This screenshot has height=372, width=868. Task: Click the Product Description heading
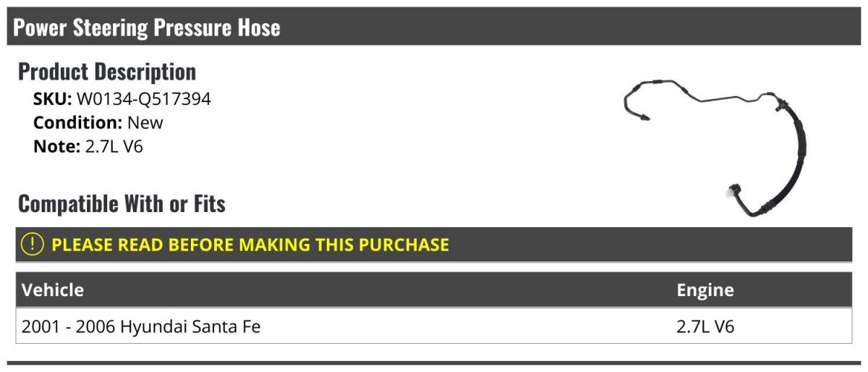tap(107, 72)
